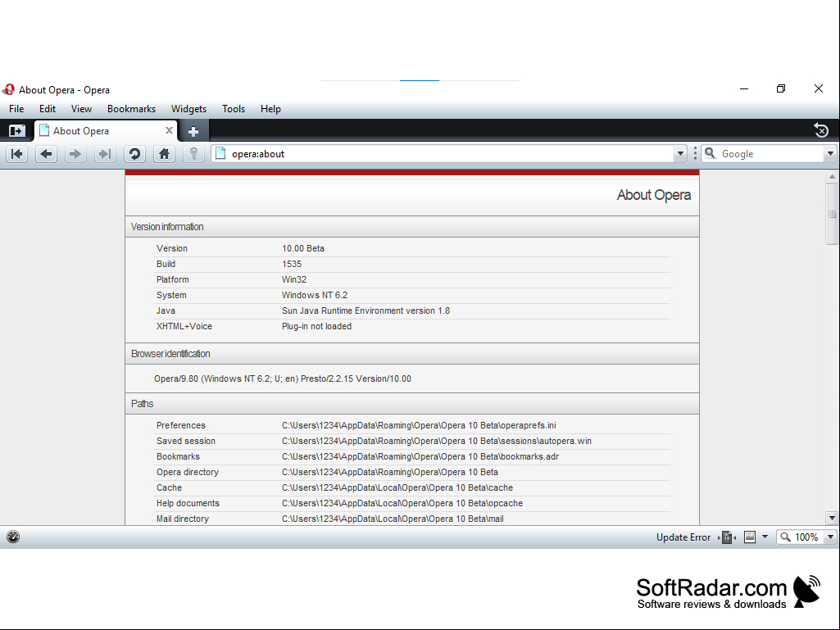Click the Version information heading

167,227
